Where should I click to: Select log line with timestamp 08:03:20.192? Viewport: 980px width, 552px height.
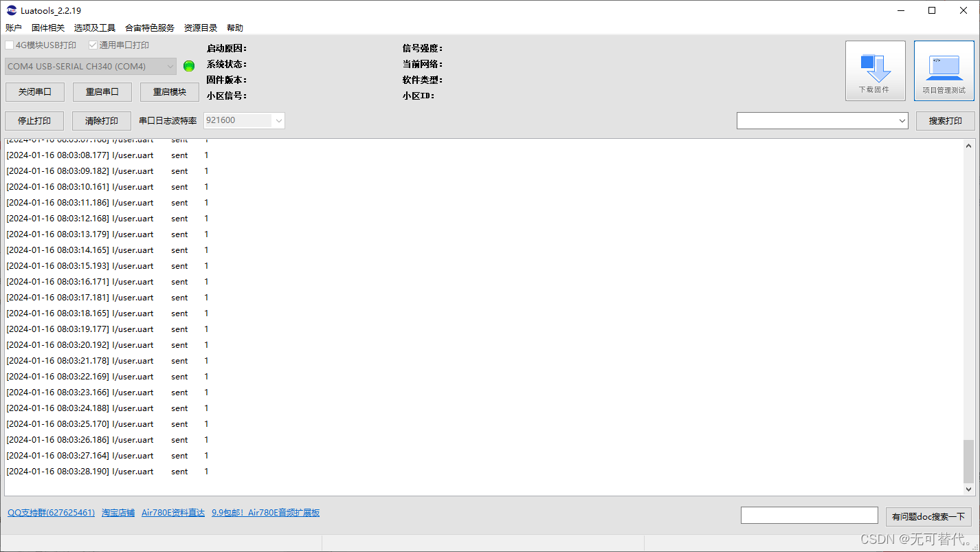107,345
